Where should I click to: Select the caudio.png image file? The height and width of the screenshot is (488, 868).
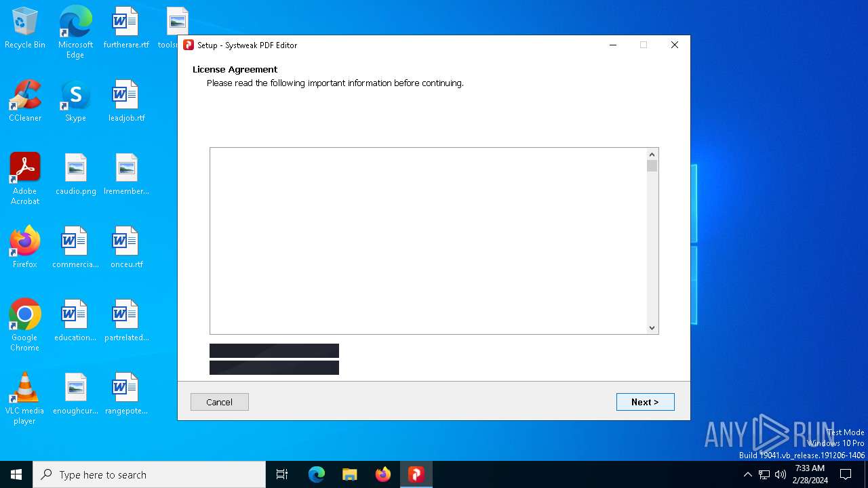75,175
